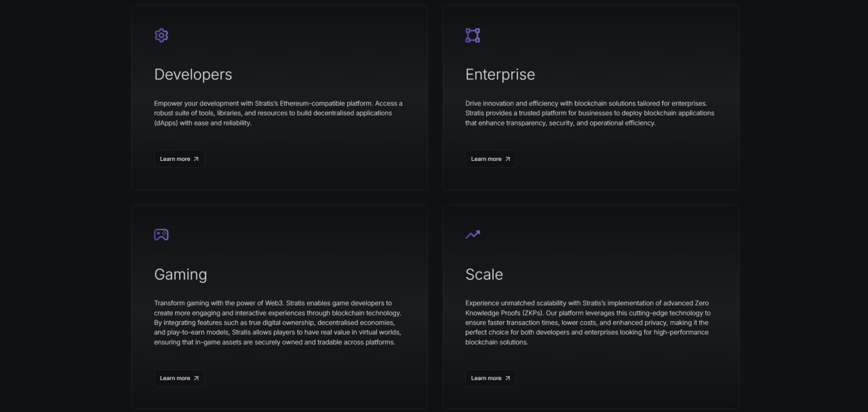Click the Enterprise network nodes icon

pos(473,35)
